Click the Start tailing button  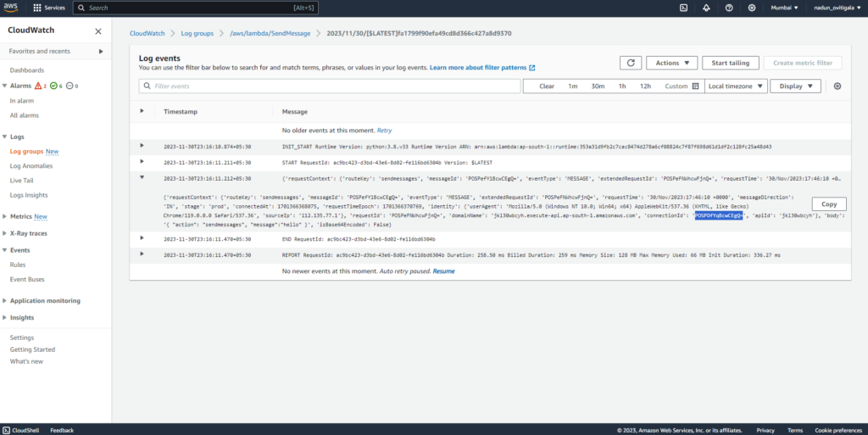tap(730, 63)
